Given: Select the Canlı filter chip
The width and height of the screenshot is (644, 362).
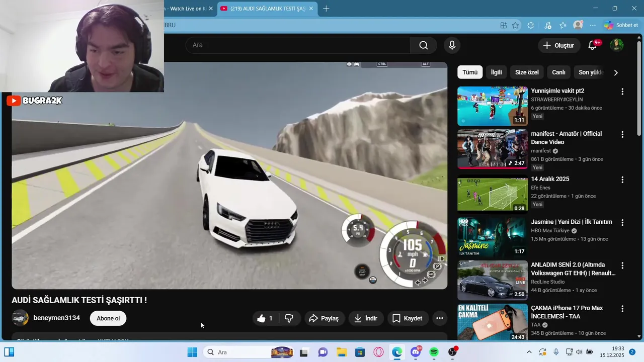Looking at the screenshot, I should point(558,72).
